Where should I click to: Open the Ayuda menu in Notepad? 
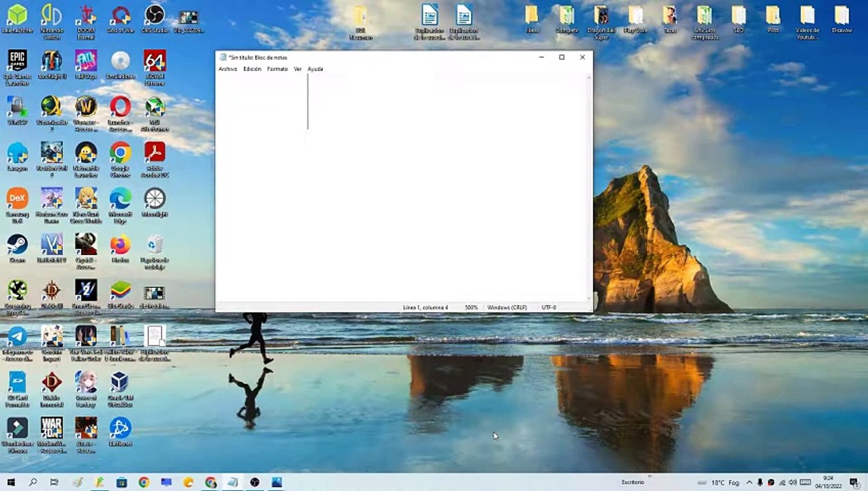[x=315, y=69]
